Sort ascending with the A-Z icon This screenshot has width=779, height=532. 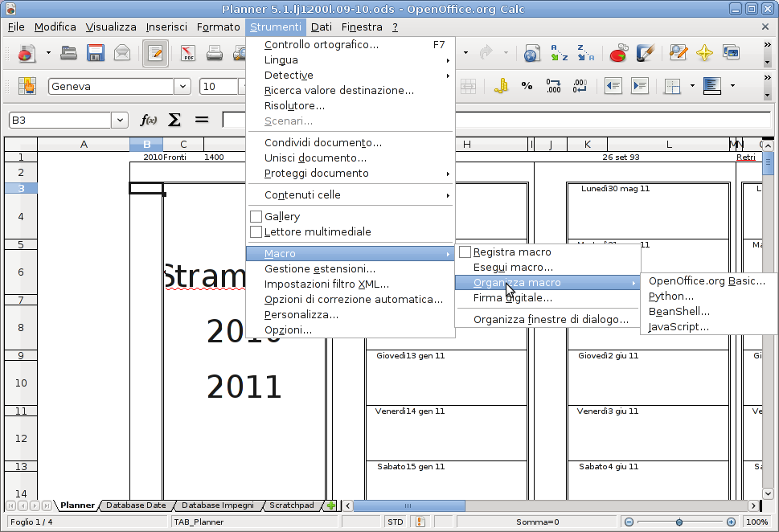(x=559, y=53)
